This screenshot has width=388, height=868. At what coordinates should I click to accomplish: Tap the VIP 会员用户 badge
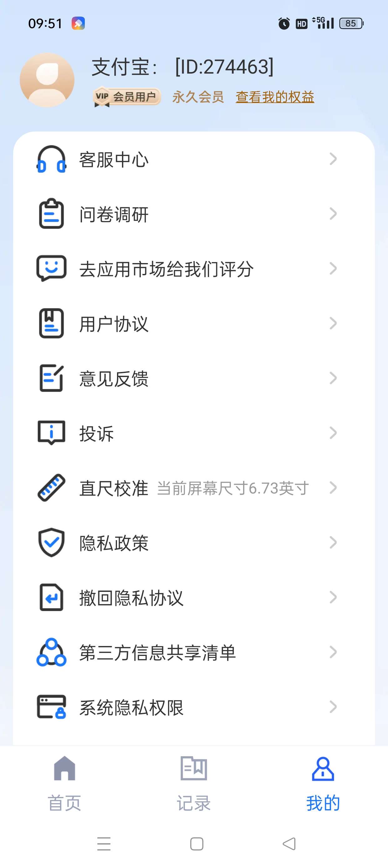127,97
